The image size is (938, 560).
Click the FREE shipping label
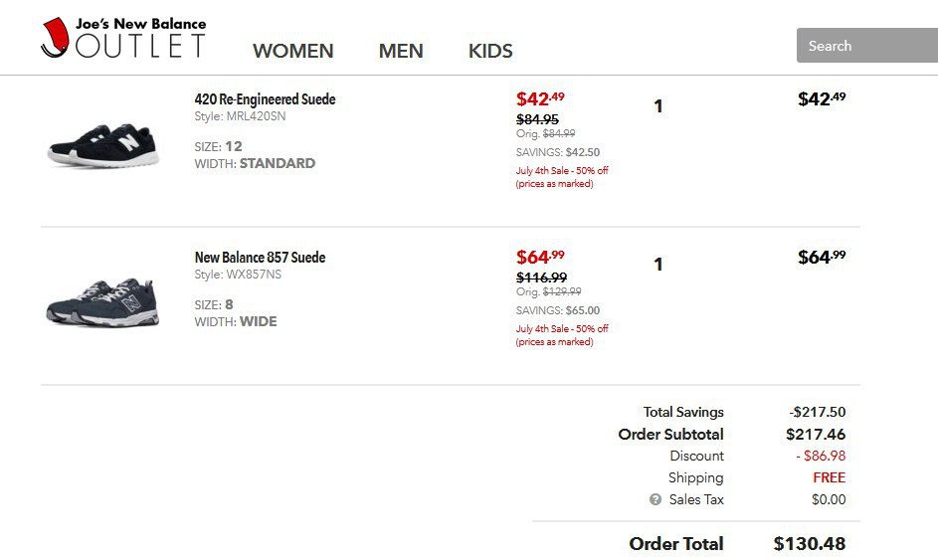tap(830, 477)
